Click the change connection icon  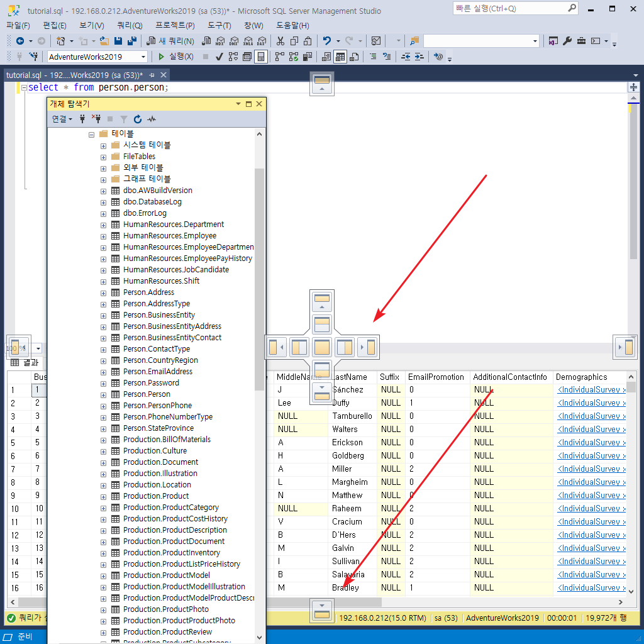[34, 56]
